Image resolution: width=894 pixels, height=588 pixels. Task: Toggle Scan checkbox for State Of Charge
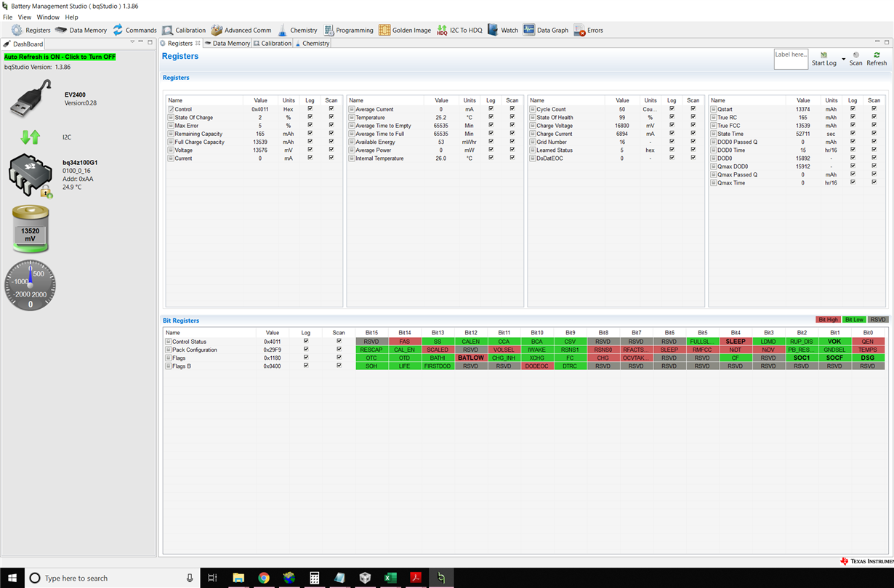point(331,117)
